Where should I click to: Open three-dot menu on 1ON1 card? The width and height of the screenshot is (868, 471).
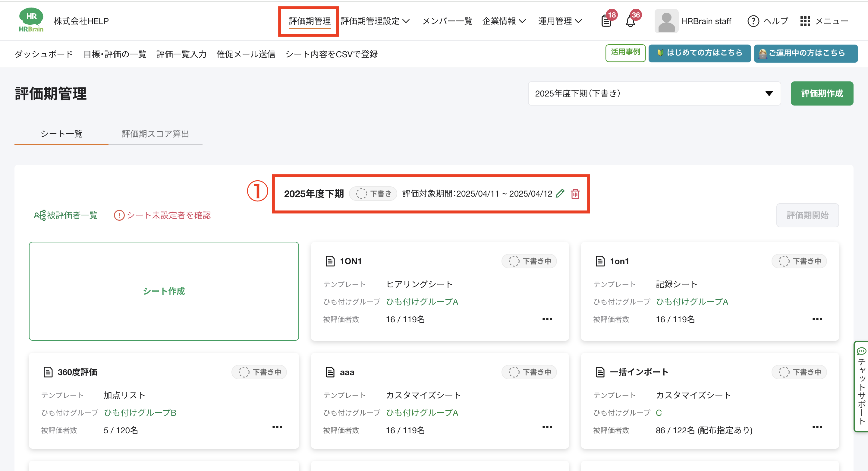[547, 319]
